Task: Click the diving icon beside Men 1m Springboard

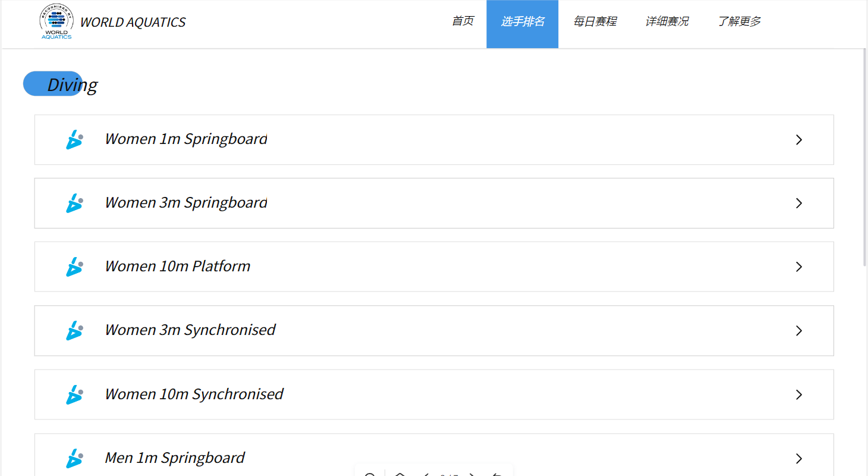Action: [74, 458]
